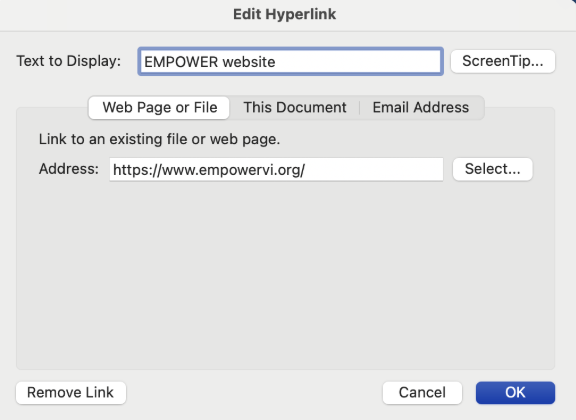The height and width of the screenshot is (420, 576).
Task: Switch to the This Document tab
Action: [x=295, y=107]
